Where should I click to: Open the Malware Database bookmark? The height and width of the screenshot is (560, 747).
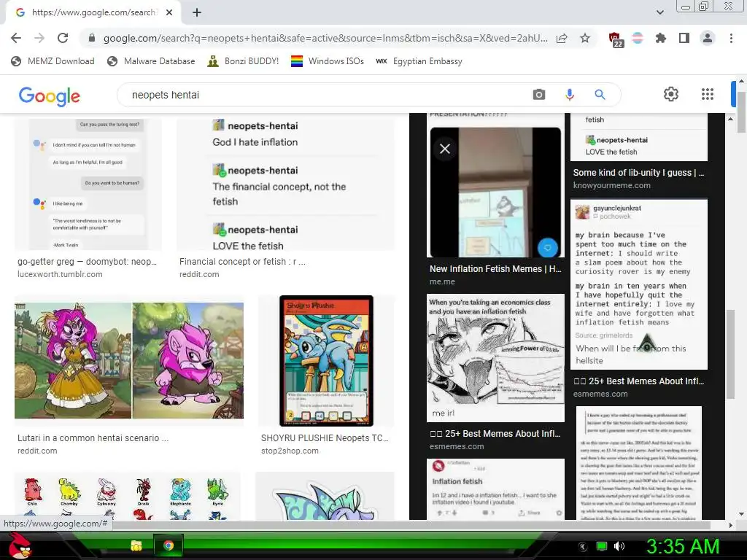[x=152, y=61]
